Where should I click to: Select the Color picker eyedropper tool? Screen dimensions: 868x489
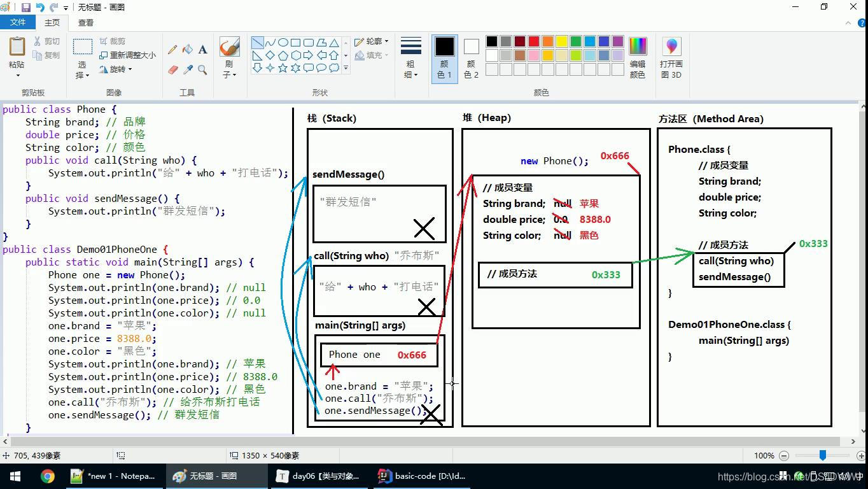click(x=188, y=69)
